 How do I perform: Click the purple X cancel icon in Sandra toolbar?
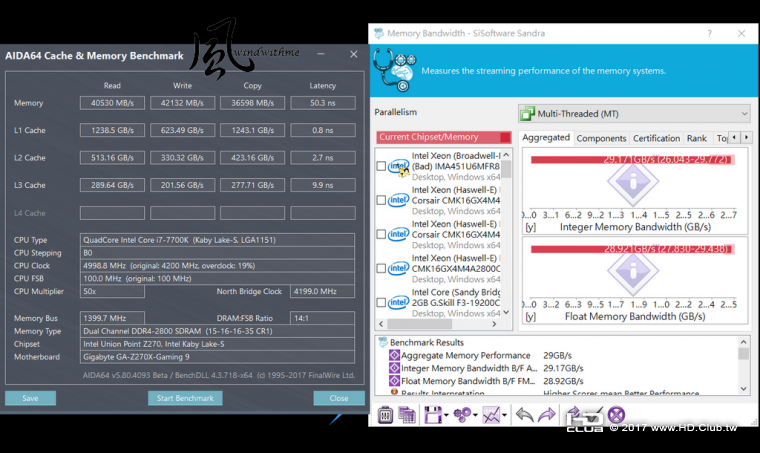616,415
